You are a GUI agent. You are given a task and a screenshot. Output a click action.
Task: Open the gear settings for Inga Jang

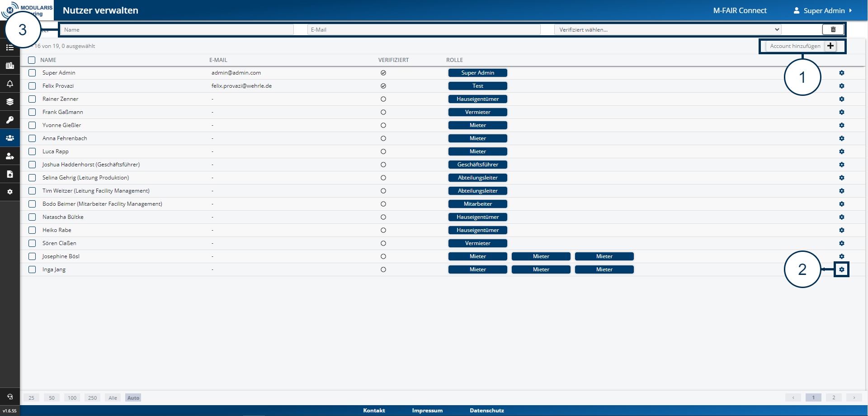[x=841, y=269]
